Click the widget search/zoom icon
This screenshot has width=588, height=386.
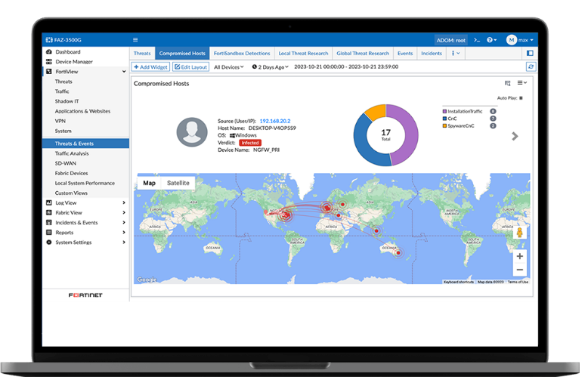click(507, 83)
